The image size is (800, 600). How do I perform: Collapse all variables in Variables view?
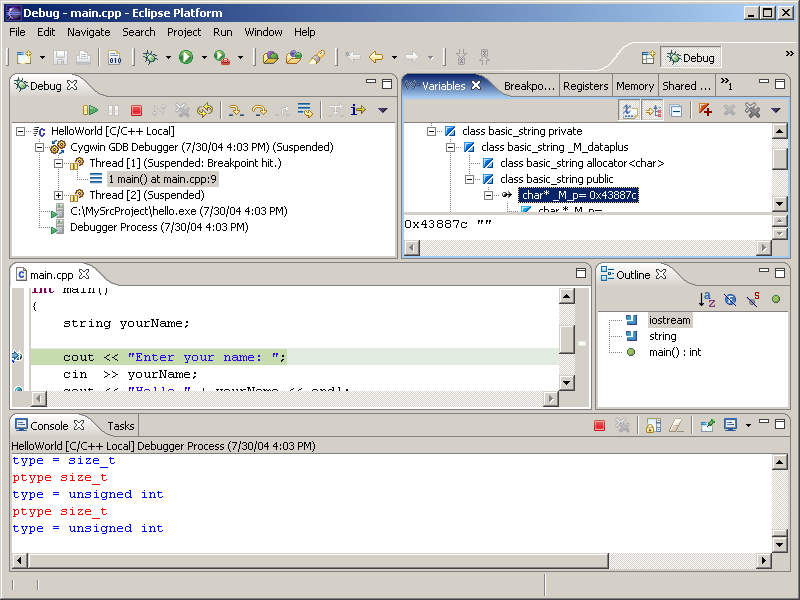pos(676,110)
